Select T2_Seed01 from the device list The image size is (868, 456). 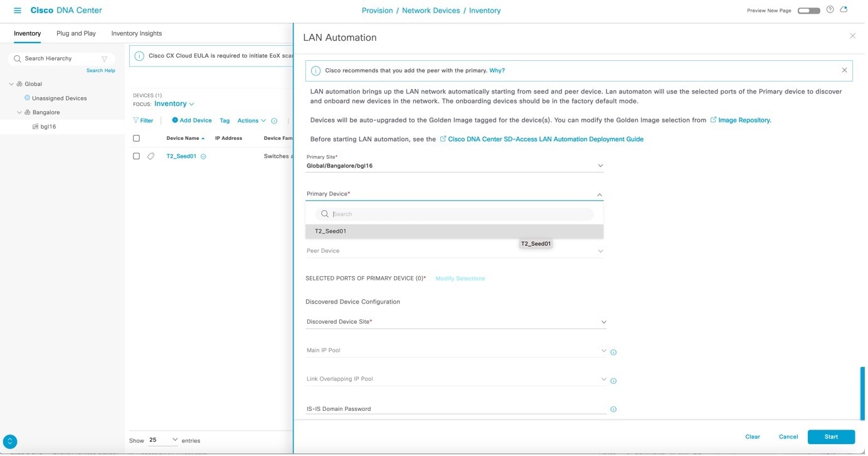coord(456,232)
